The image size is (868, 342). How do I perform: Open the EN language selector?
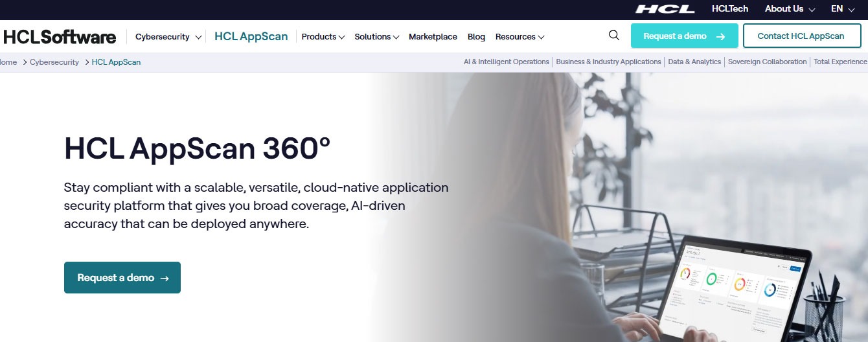pos(843,9)
